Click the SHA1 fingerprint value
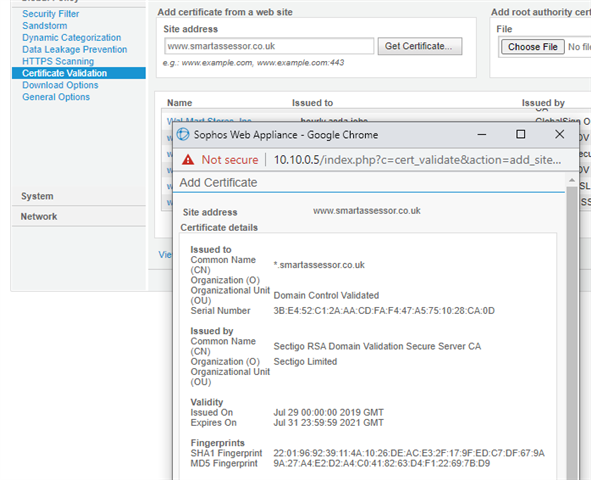Viewport: 591px width, 480px height. [x=409, y=453]
